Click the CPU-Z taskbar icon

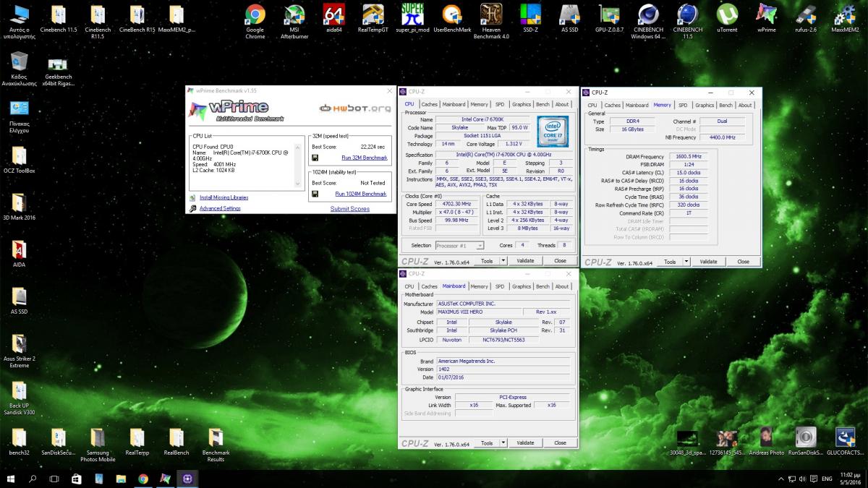pos(187,479)
